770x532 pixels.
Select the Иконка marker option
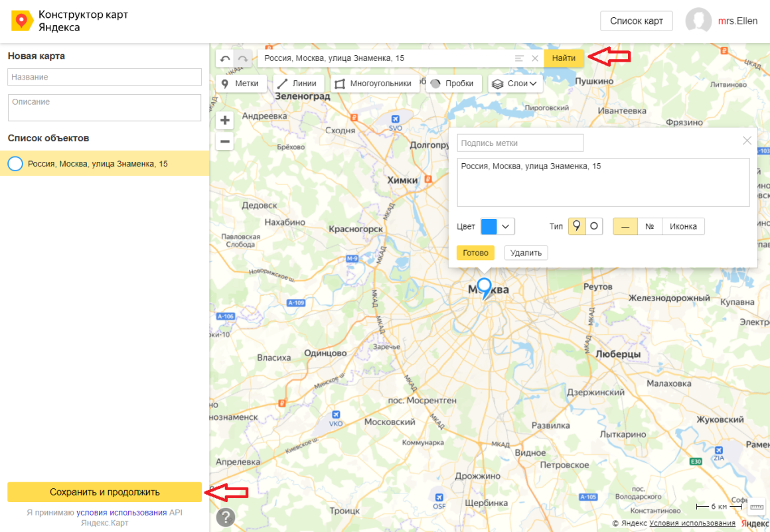[x=683, y=226]
